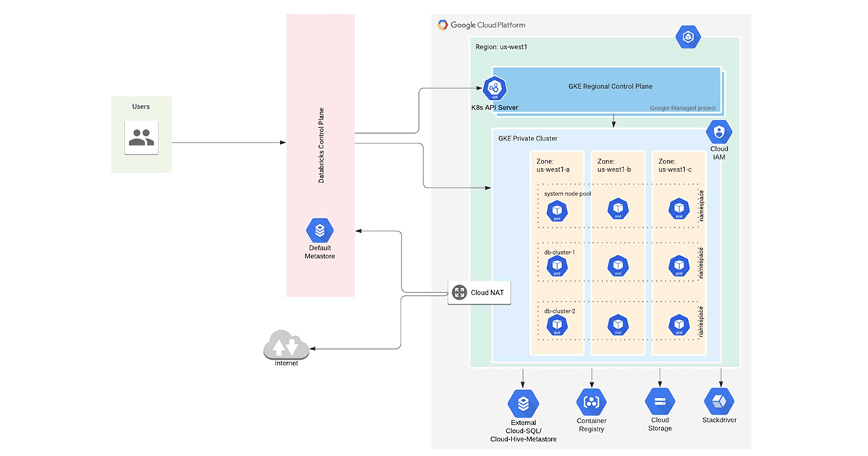Select the Default Metastore icon
This screenshot has height=456, width=868.
pyautogui.click(x=320, y=230)
